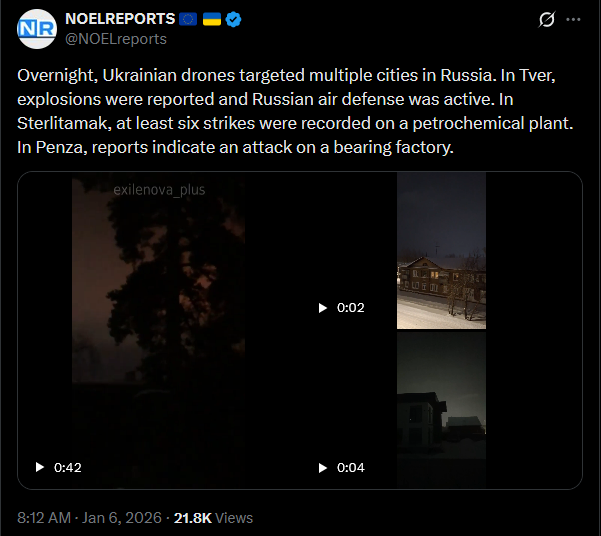Click the 8:12 AM · Jan 6, 2026 timestamp
This screenshot has height=536, width=601.
pos(89,518)
